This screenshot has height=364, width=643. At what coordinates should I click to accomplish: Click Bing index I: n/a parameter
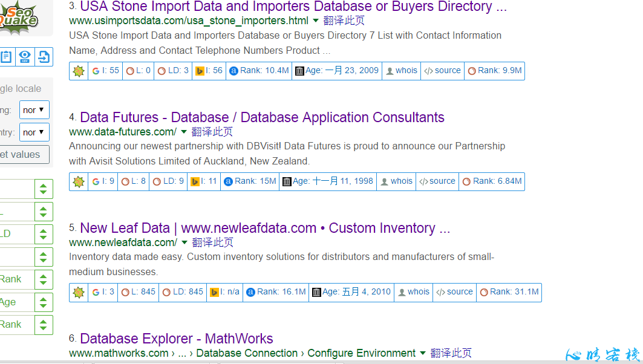pyautogui.click(x=224, y=292)
